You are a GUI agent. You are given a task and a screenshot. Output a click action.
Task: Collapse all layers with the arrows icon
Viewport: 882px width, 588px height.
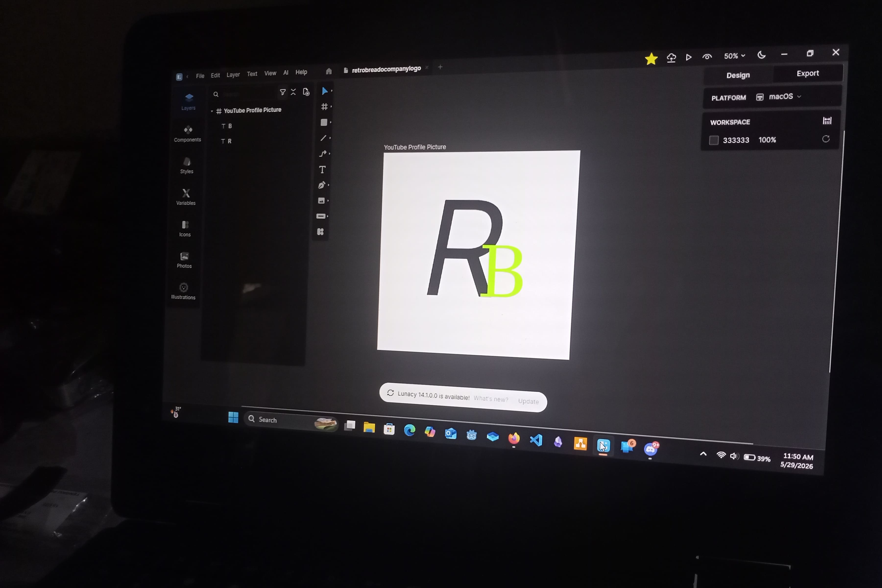pyautogui.click(x=293, y=92)
